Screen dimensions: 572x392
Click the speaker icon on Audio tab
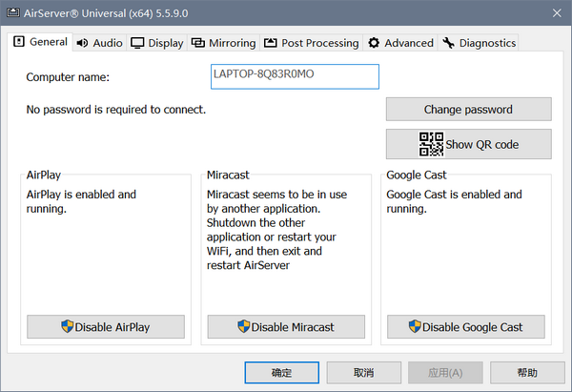(x=82, y=43)
